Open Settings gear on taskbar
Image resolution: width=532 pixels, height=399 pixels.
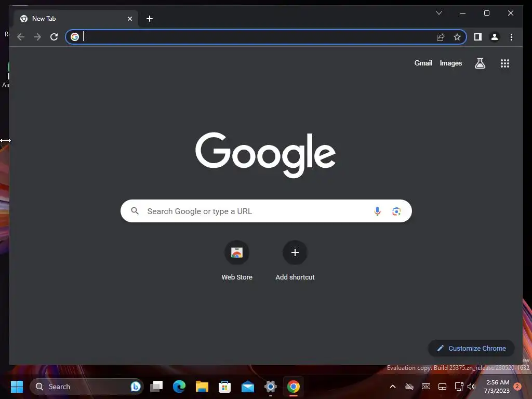(x=270, y=387)
